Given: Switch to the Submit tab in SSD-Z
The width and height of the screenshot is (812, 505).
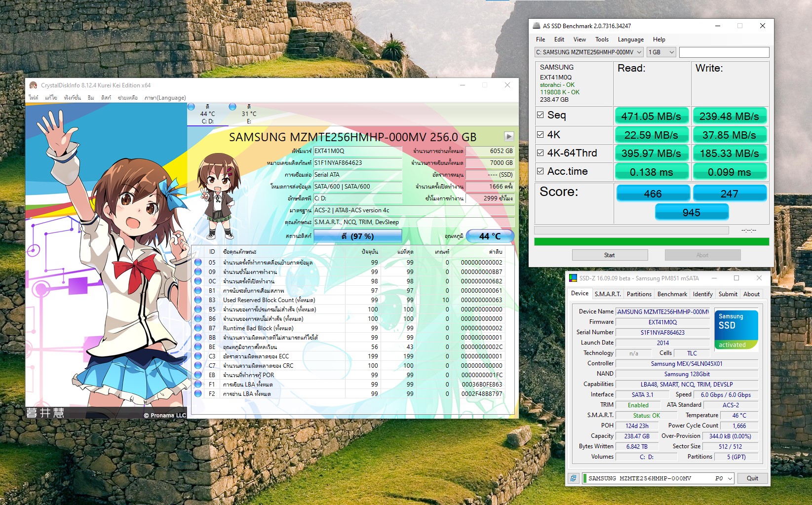Looking at the screenshot, I should (x=728, y=294).
